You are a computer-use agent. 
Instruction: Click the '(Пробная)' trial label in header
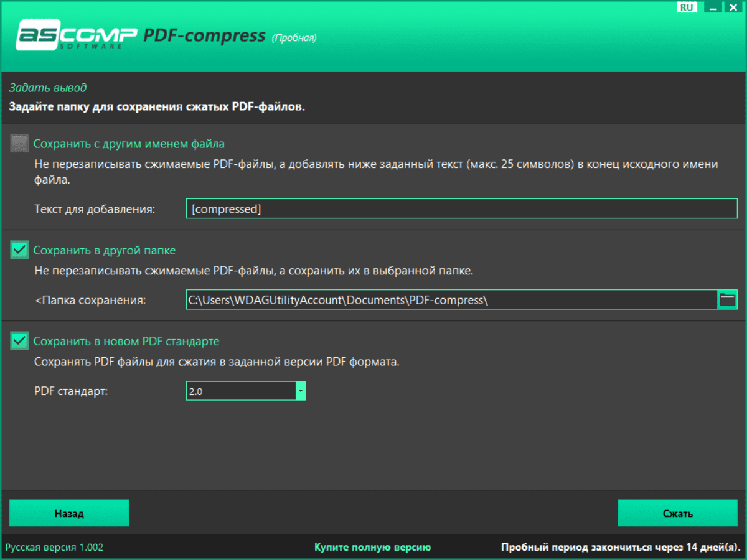click(x=294, y=38)
